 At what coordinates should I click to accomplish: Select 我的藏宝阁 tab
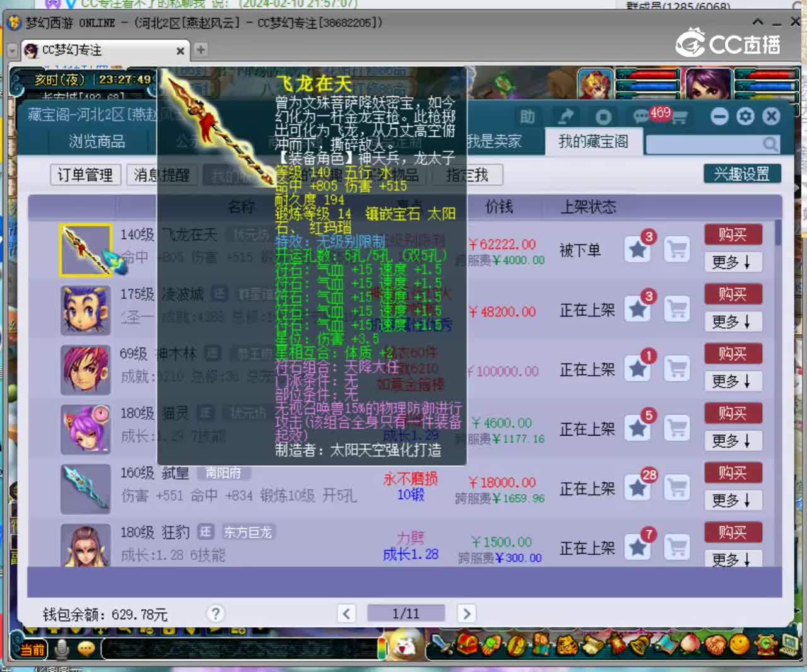tap(593, 141)
